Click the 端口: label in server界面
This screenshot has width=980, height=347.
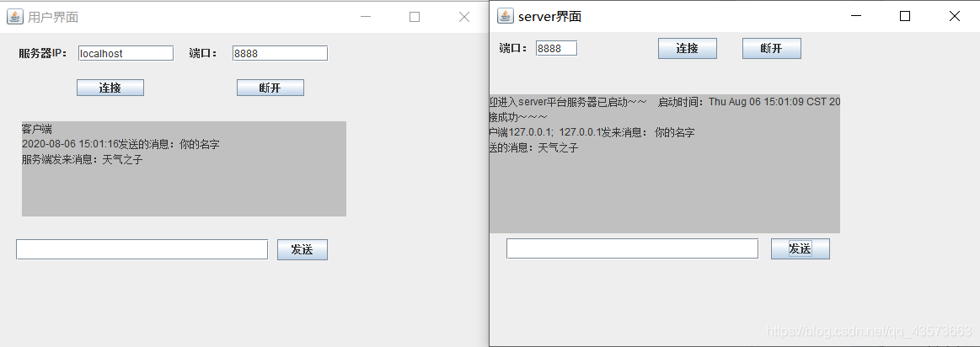(514, 48)
